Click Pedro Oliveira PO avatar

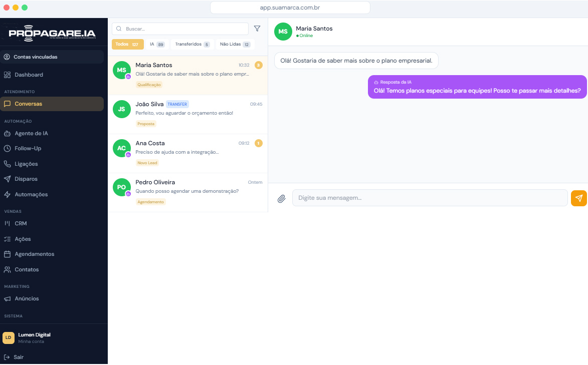coord(121,187)
